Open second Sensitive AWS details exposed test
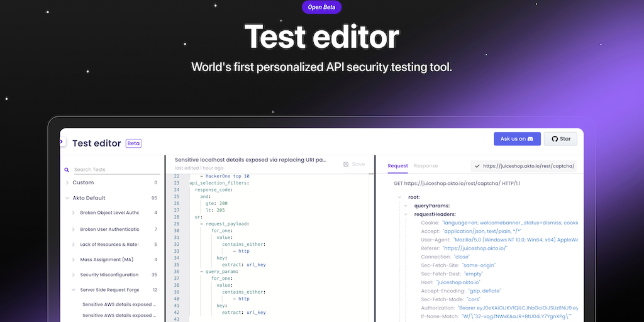644x322 pixels. click(x=119, y=316)
